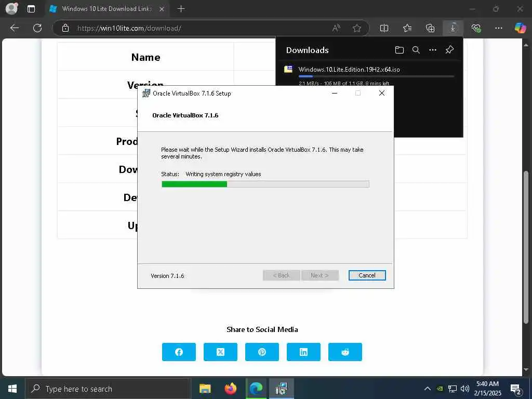This screenshot has width=532, height=399.
Task: Share the page to Facebook
Action: pos(179,352)
